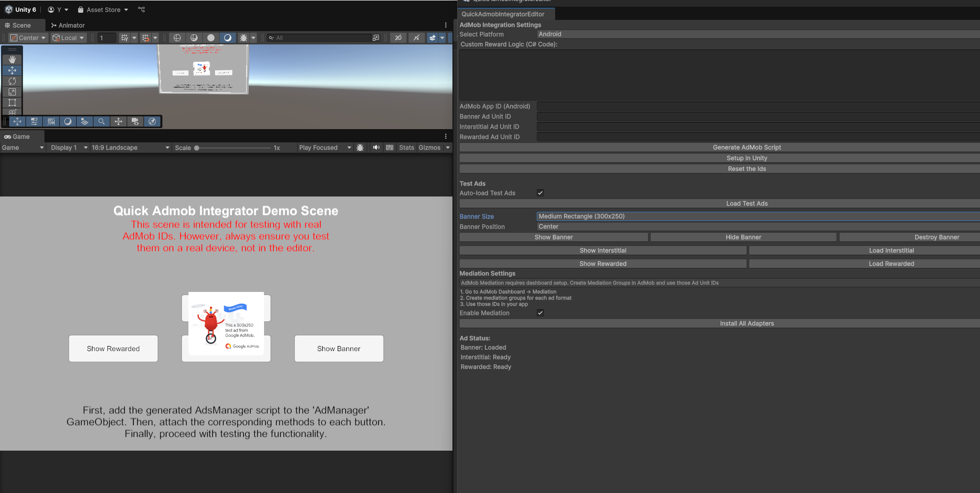
Task: Click Load Test Ads button
Action: pyautogui.click(x=720, y=204)
